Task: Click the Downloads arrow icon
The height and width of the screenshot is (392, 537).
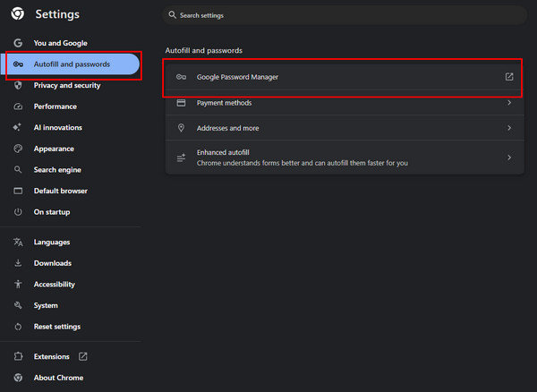Action: [17, 263]
